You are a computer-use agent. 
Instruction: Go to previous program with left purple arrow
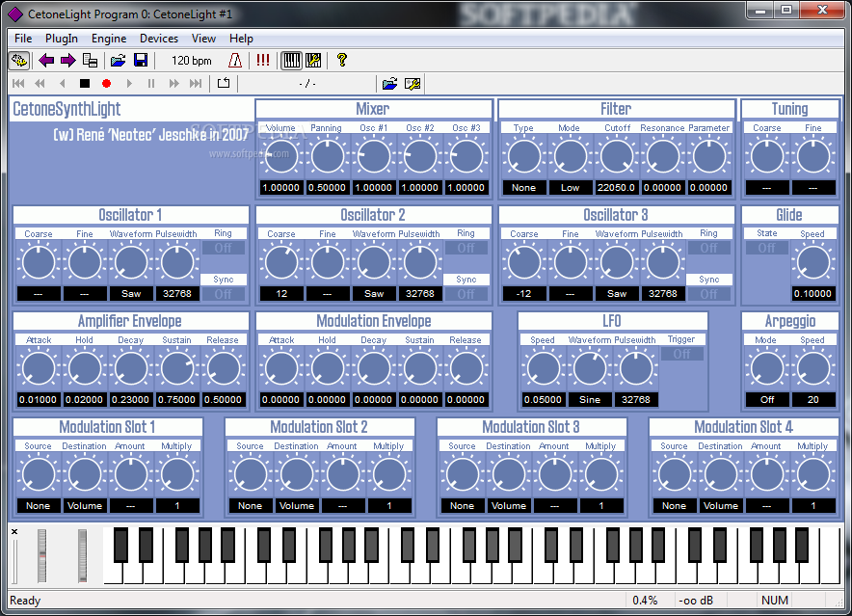point(46,61)
